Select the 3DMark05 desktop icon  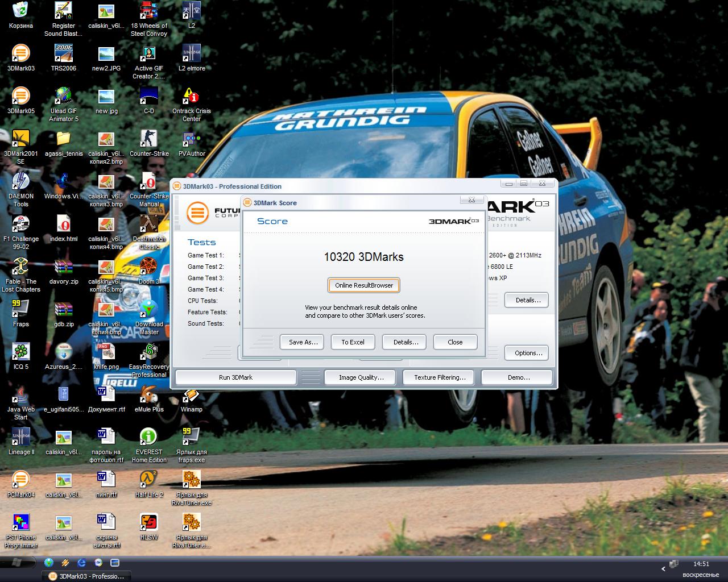(x=21, y=97)
